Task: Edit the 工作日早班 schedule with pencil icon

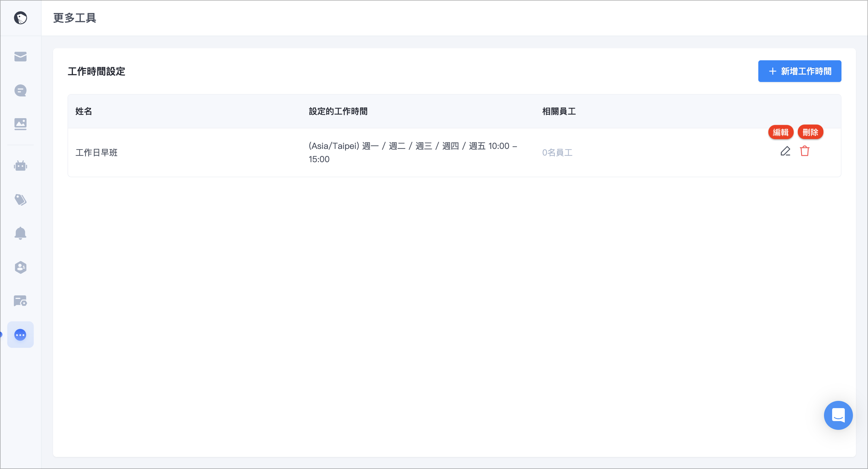Action: pyautogui.click(x=785, y=151)
